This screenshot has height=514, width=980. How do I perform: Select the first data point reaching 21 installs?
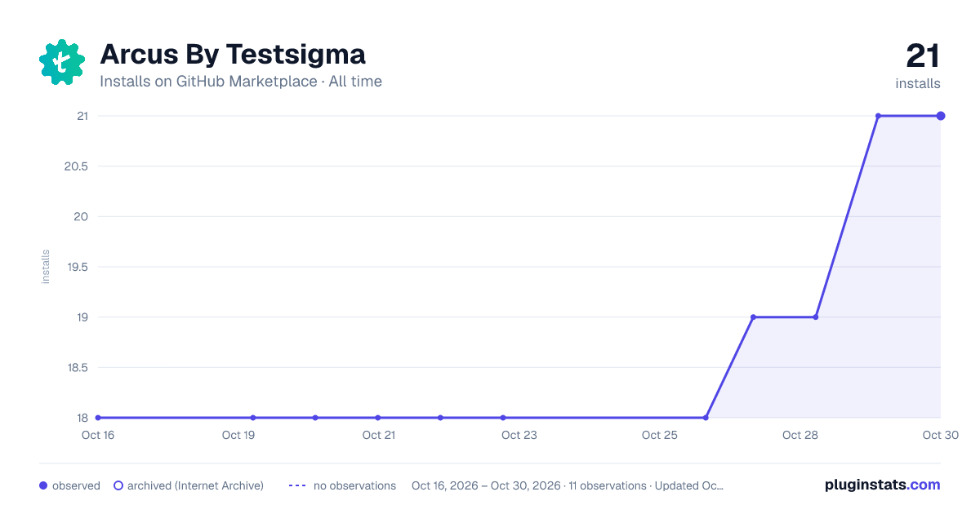click(878, 116)
